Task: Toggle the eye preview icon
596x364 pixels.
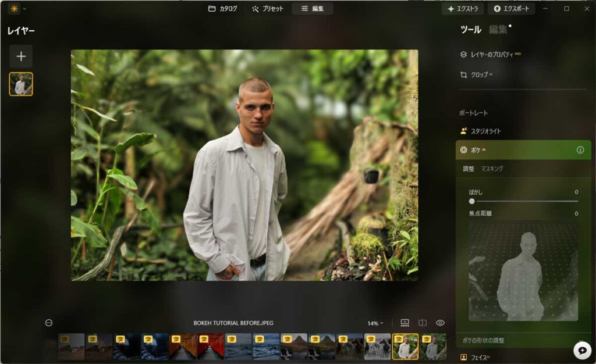Action: point(440,323)
